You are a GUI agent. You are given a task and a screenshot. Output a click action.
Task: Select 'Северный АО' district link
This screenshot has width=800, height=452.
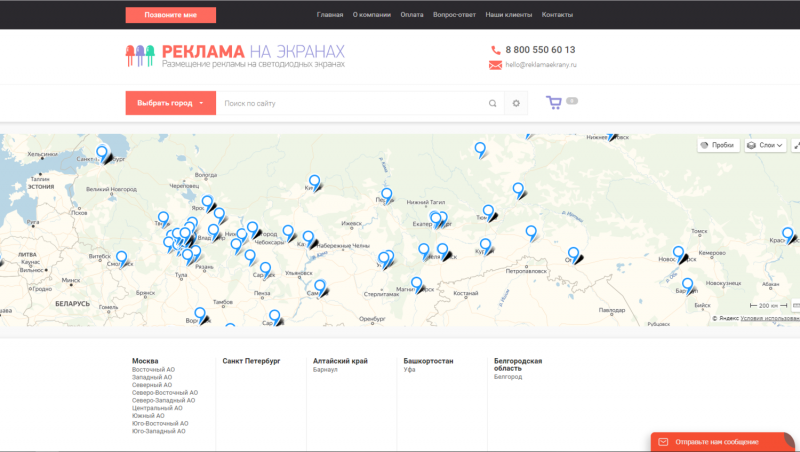point(152,385)
